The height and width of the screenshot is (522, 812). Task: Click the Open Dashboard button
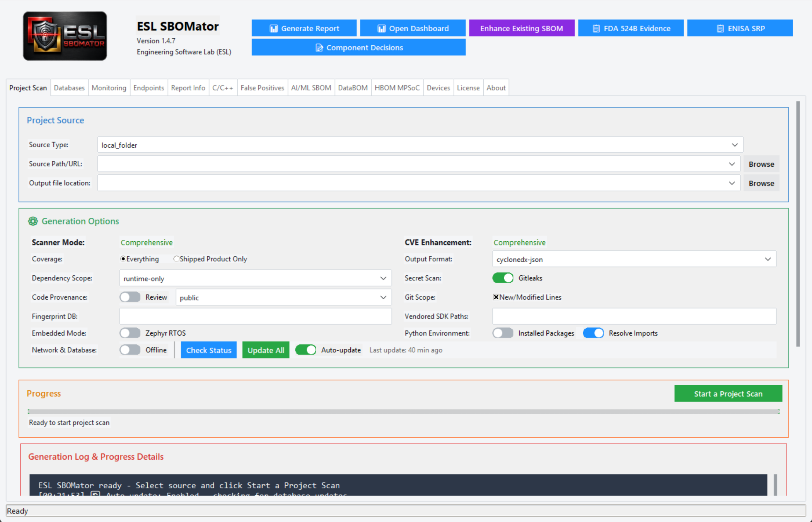tap(413, 28)
